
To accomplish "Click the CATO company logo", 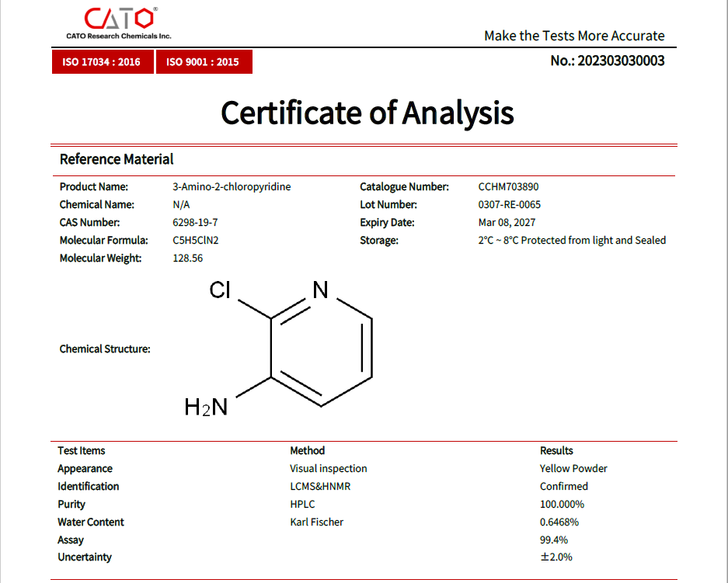I will (x=119, y=23).
